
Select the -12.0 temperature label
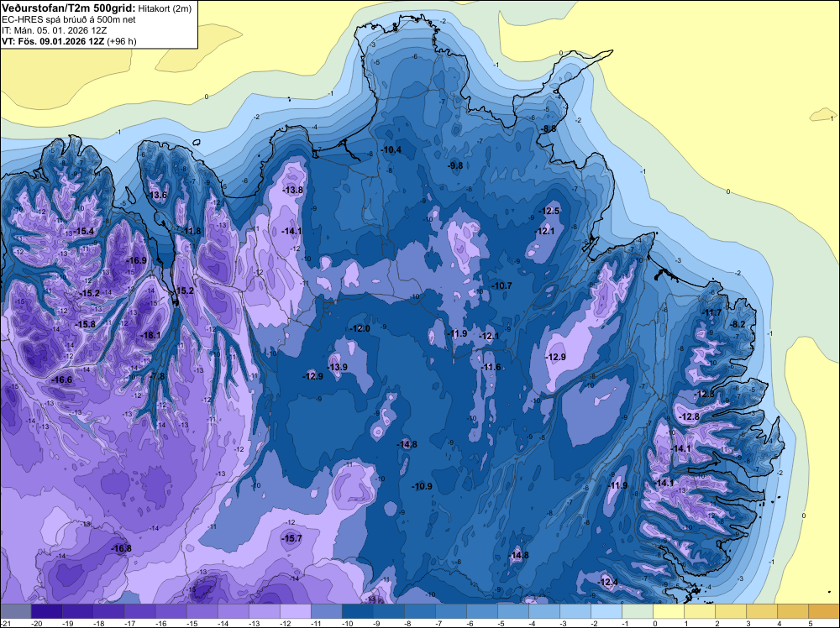coord(360,329)
